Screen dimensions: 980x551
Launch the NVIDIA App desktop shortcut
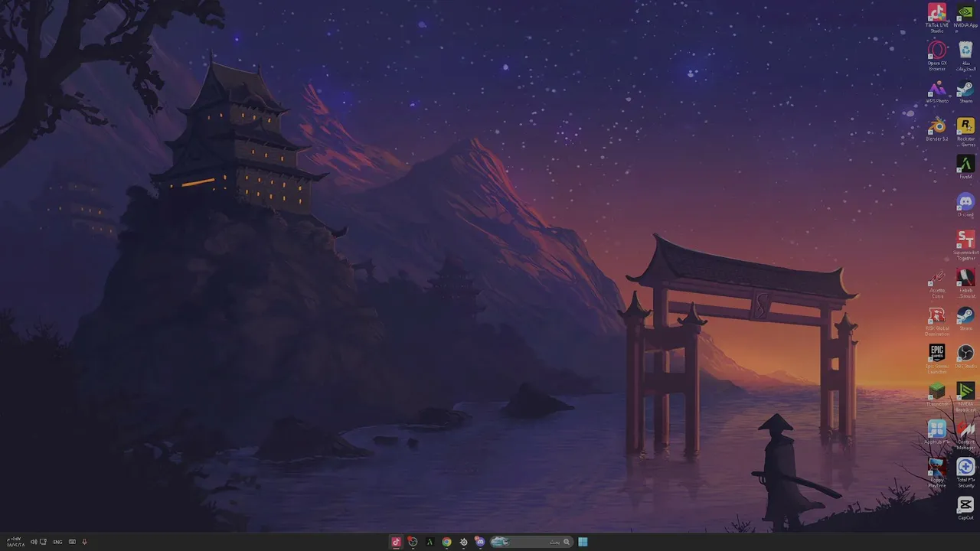pyautogui.click(x=965, y=15)
